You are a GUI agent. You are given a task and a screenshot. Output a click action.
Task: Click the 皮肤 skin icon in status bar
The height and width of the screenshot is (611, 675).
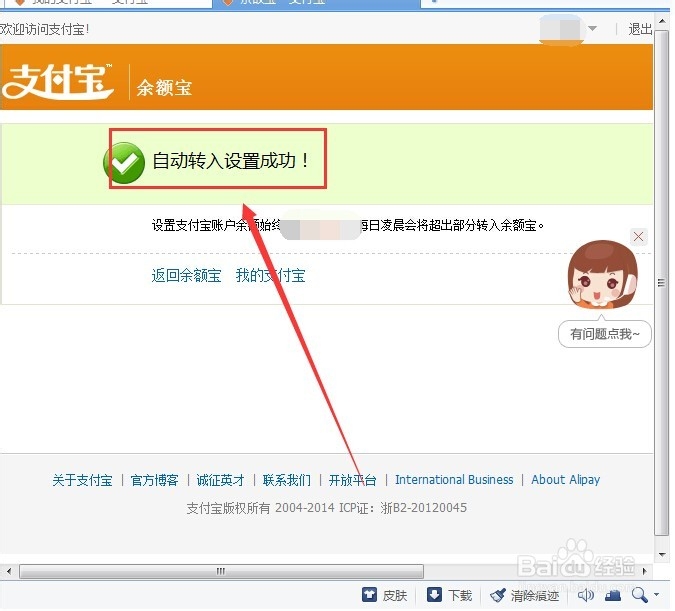[369, 595]
